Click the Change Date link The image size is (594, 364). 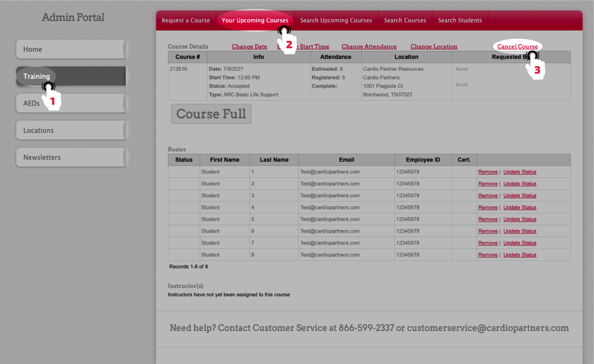tap(249, 46)
